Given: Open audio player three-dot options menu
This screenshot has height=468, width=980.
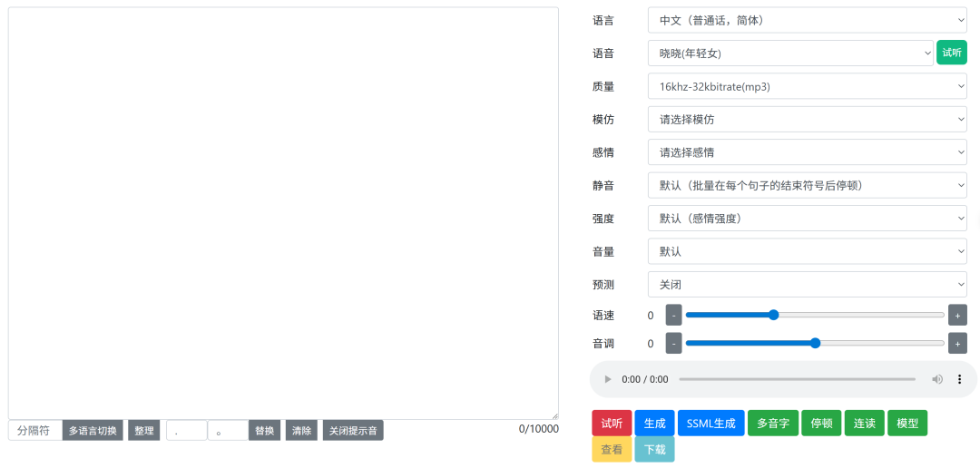Looking at the screenshot, I should [959, 379].
